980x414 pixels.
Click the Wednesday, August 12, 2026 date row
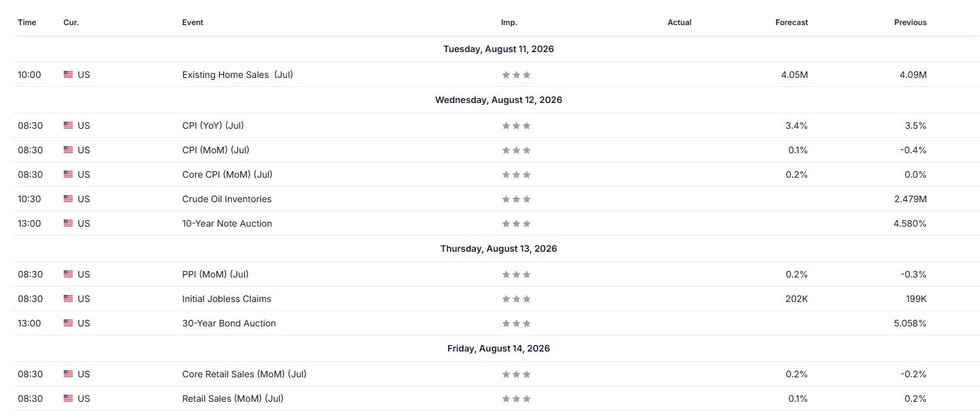click(x=497, y=100)
